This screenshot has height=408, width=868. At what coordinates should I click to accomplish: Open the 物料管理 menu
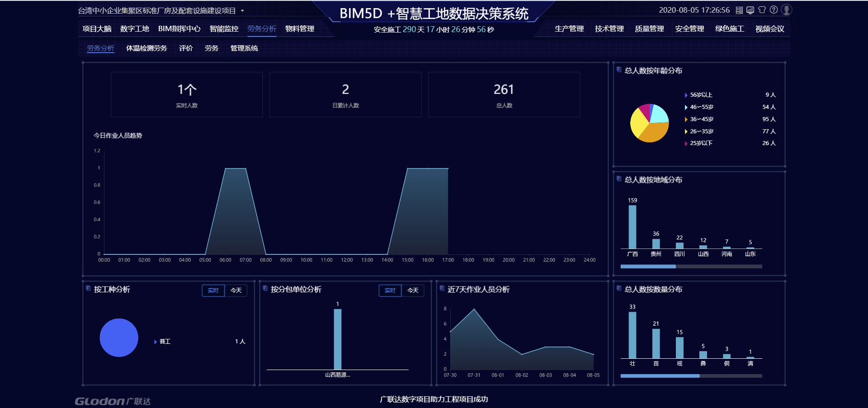tap(300, 29)
